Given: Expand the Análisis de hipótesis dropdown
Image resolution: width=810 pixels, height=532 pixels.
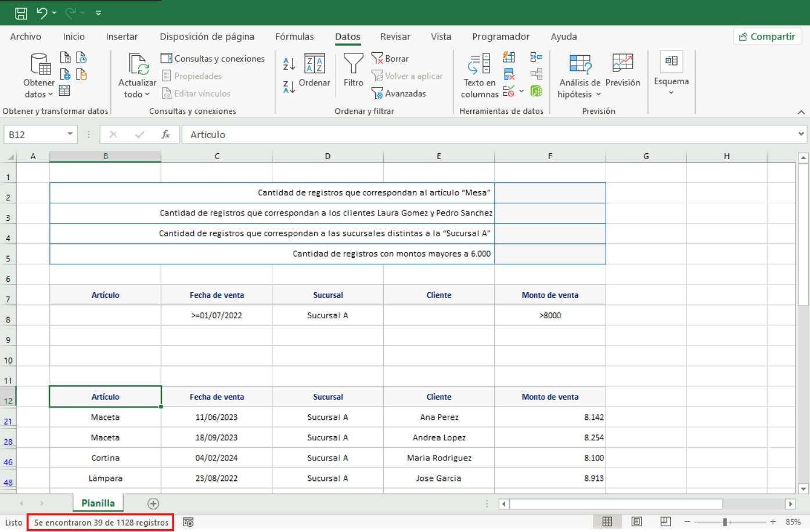Looking at the screenshot, I should (x=598, y=95).
